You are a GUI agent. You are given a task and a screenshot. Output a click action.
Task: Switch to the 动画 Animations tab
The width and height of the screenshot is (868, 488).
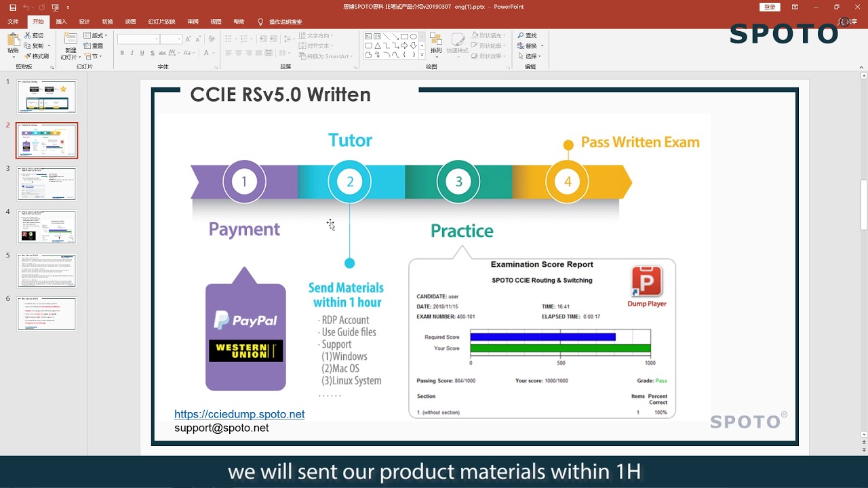pyautogui.click(x=130, y=22)
